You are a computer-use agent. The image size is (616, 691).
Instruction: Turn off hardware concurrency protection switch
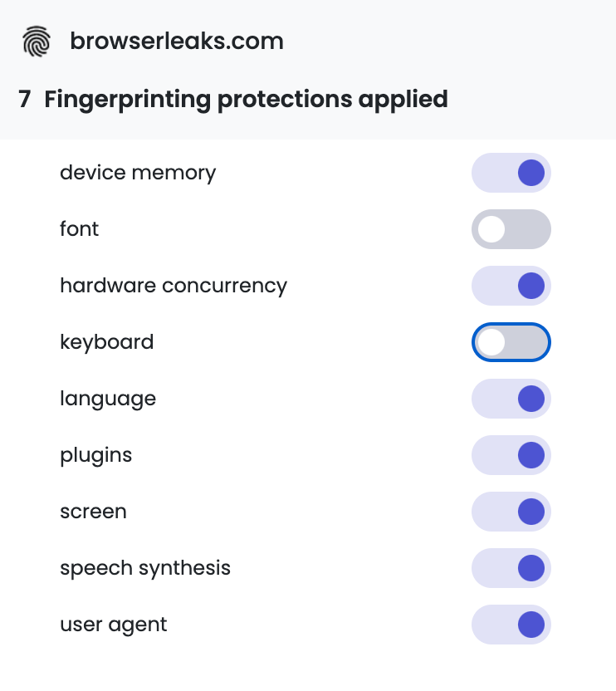pyautogui.click(x=511, y=286)
